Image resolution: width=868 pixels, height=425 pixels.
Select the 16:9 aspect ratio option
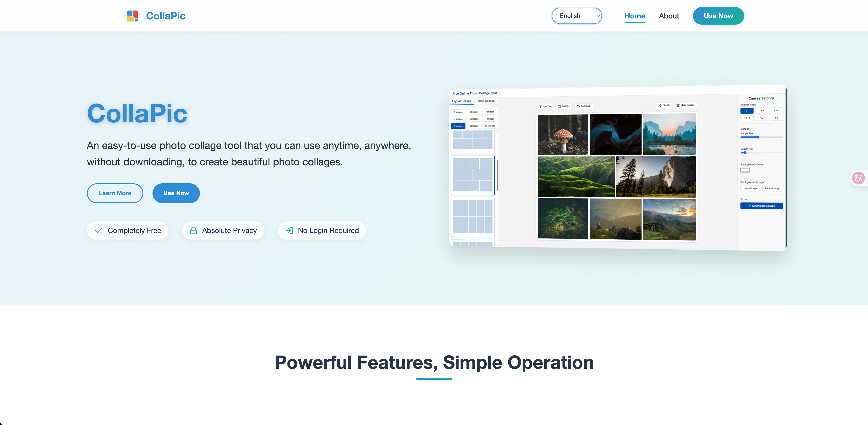pyautogui.click(x=761, y=111)
